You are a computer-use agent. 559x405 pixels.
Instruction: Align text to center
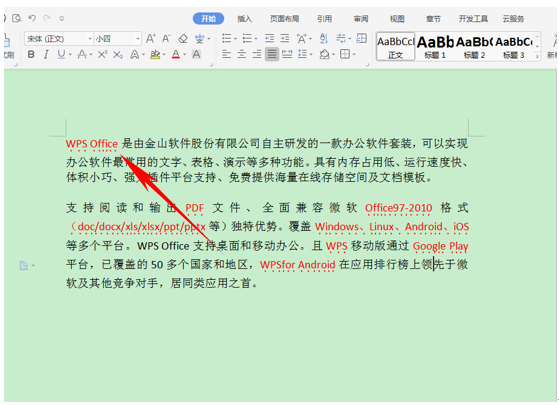pyautogui.click(x=241, y=55)
